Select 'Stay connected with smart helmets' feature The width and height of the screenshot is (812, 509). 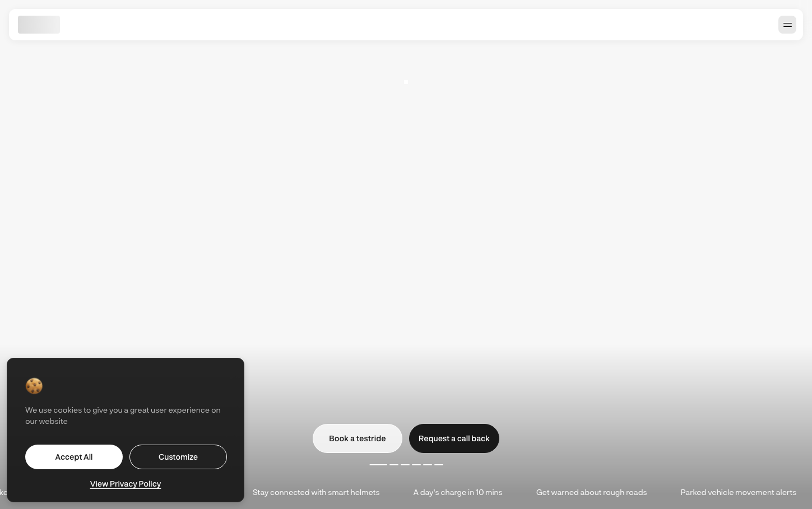316,492
